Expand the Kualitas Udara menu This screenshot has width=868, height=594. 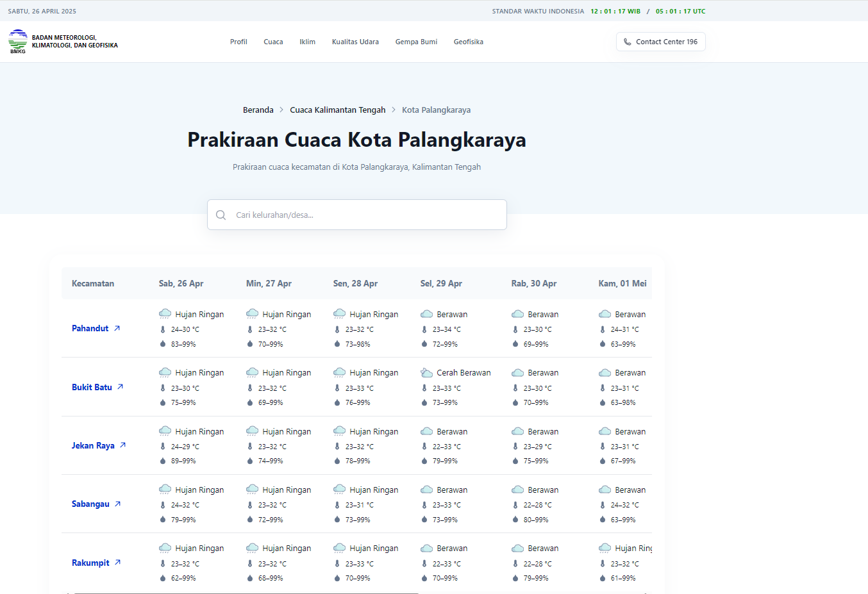tap(355, 42)
